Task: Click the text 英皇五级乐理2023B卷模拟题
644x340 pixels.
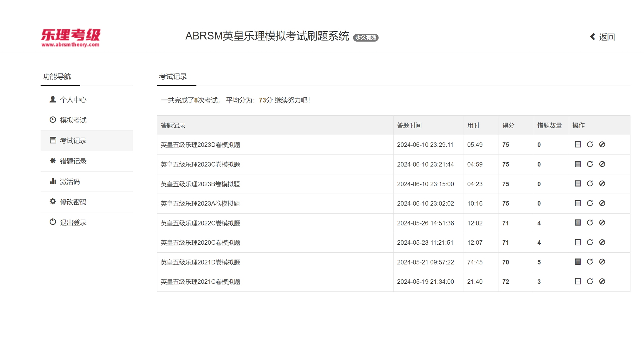Action: pos(200,184)
